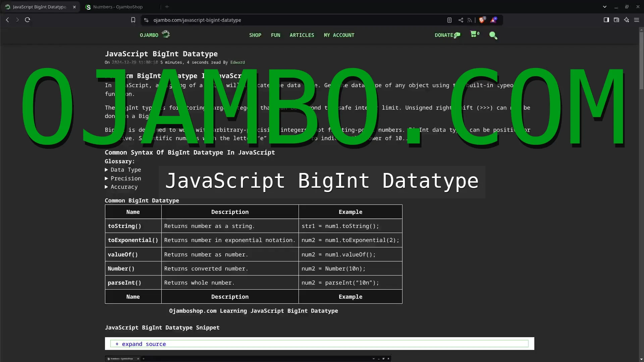Open Brave Rewards triangle icon
Screen dimensions: 644x362
494,20
